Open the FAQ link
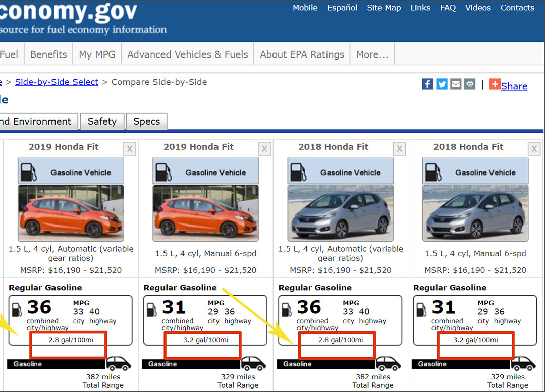 (448, 8)
